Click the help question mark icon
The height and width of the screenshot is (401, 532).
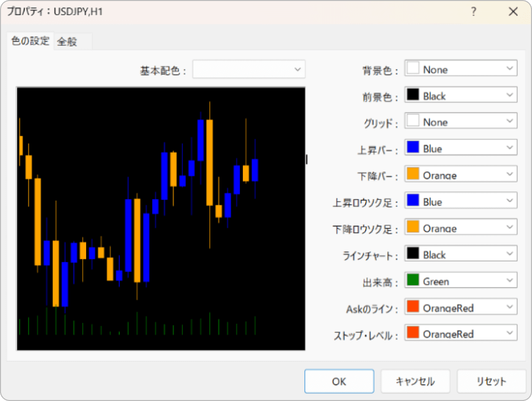click(473, 12)
